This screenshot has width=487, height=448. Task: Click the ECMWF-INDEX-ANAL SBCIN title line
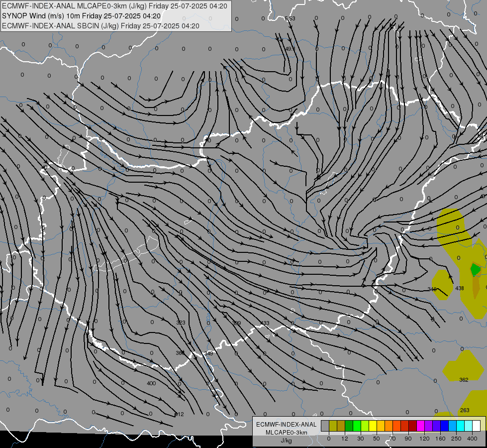[x=100, y=26]
